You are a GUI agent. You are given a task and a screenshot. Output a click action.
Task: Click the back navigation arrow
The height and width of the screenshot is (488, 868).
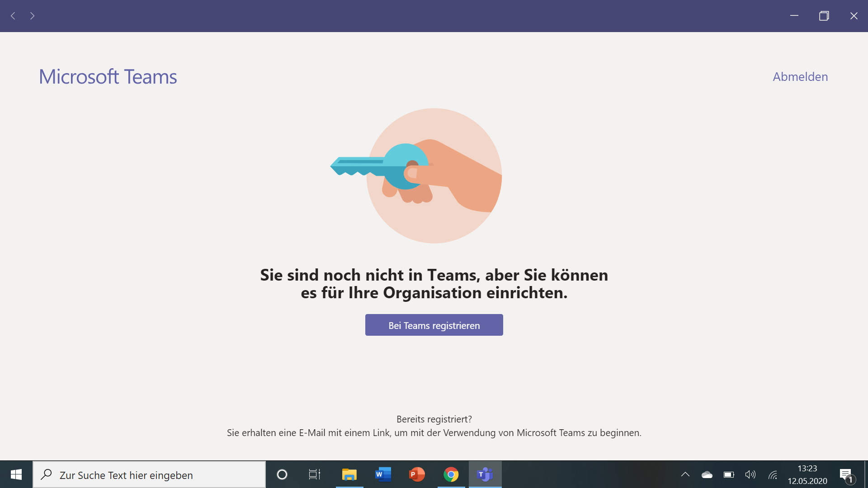[x=13, y=16]
